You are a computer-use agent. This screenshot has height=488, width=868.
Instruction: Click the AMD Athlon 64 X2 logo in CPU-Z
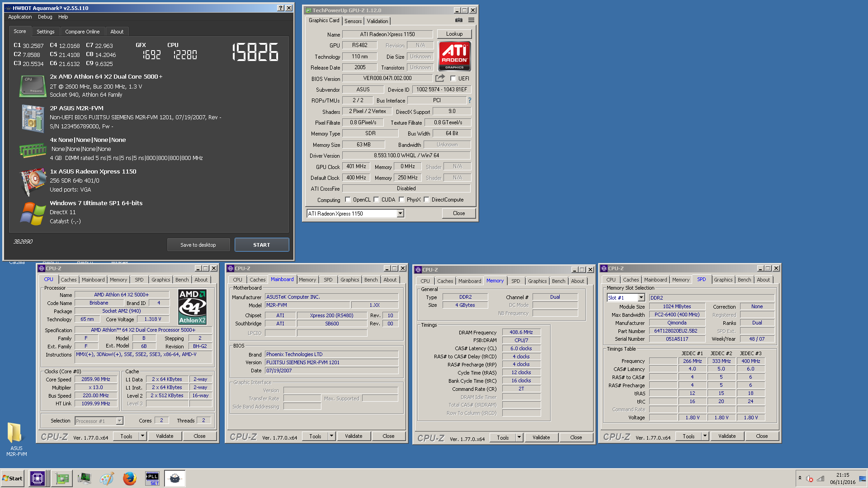click(x=193, y=307)
